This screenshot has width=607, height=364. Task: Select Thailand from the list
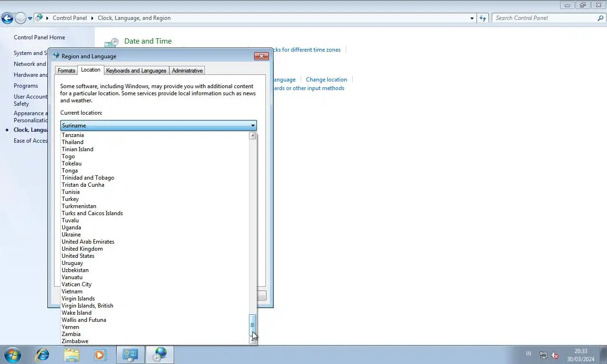pyautogui.click(x=155, y=142)
